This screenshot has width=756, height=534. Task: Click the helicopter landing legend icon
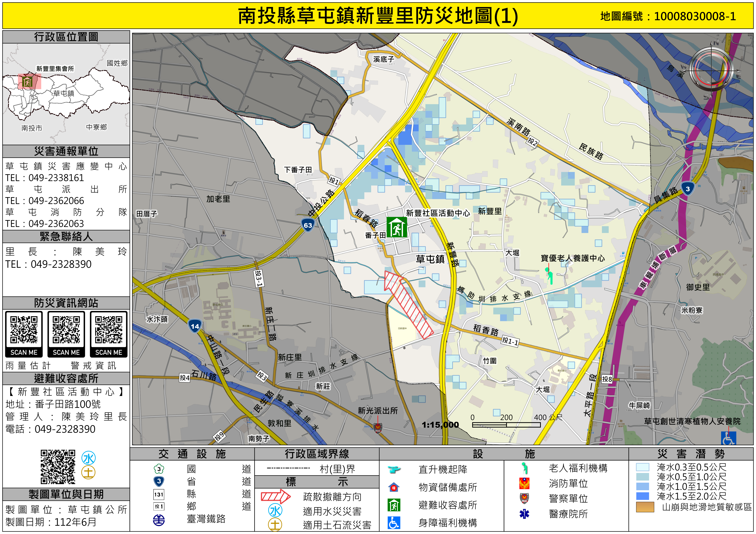(x=394, y=469)
